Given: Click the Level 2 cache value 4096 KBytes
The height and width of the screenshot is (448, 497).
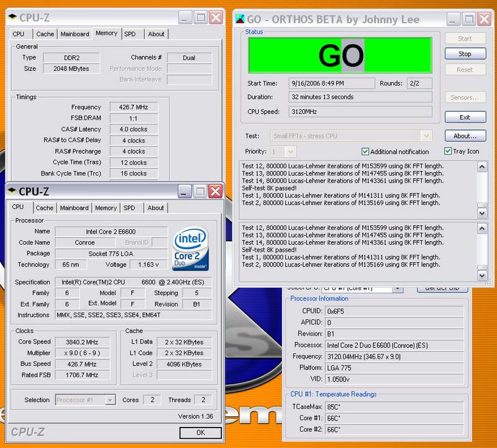Looking at the screenshot, I should pos(184,364).
